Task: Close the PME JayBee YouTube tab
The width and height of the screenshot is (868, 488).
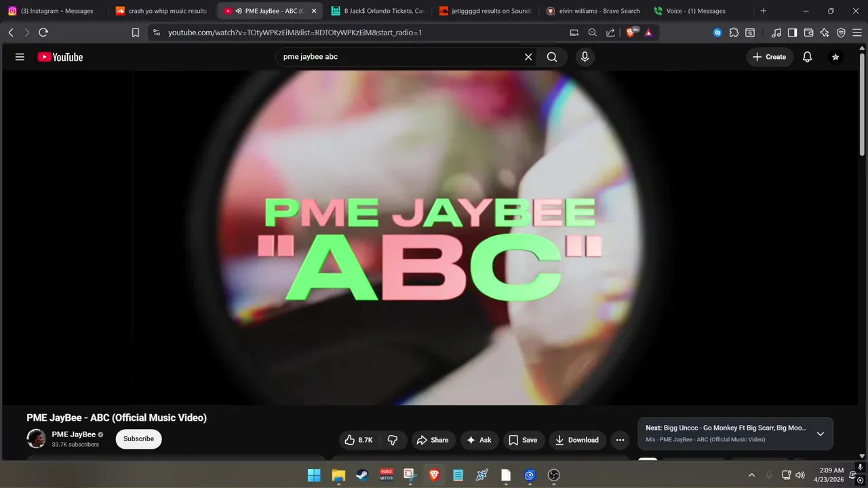Action: pyautogui.click(x=314, y=11)
